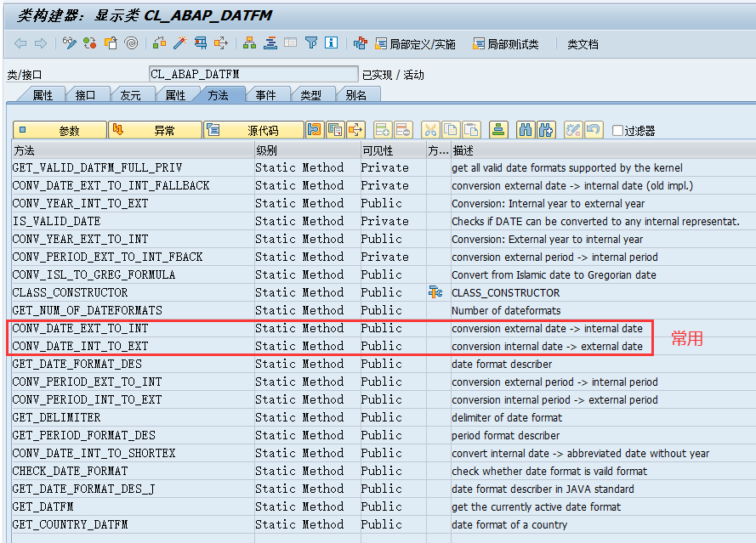Switch to the 事件 tab
Viewport: 756px width, 543px height.
coord(269,95)
